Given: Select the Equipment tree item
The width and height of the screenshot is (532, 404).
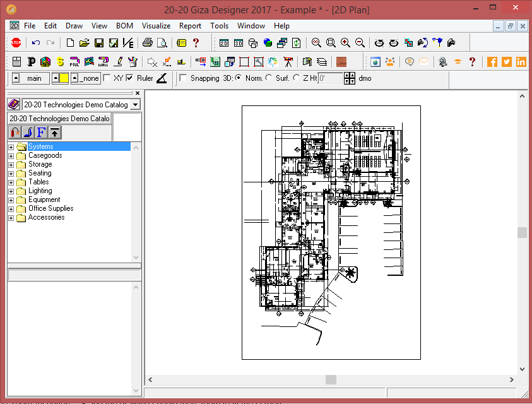Looking at the screenshot, I should coord(44,199).
